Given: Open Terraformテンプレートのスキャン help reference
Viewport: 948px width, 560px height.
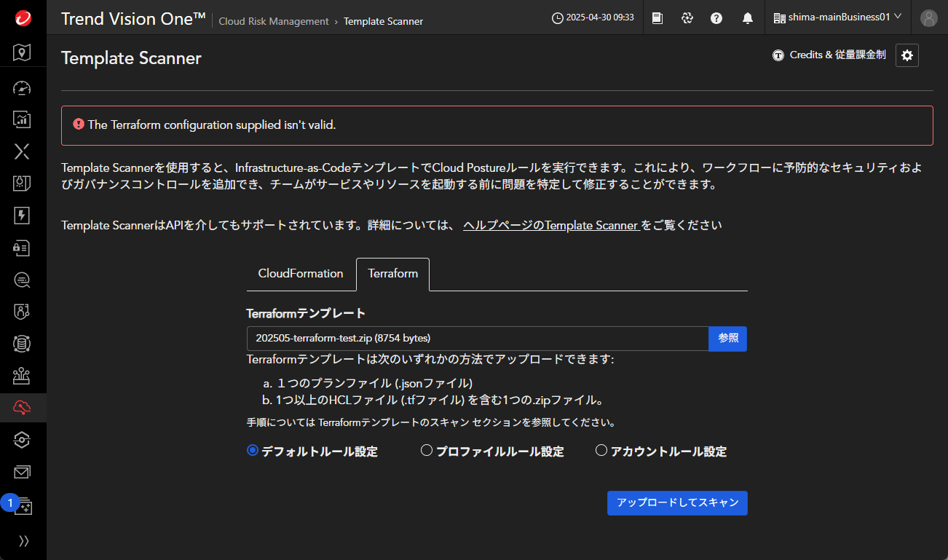Looking at the screenshot, I should [394, 422].
